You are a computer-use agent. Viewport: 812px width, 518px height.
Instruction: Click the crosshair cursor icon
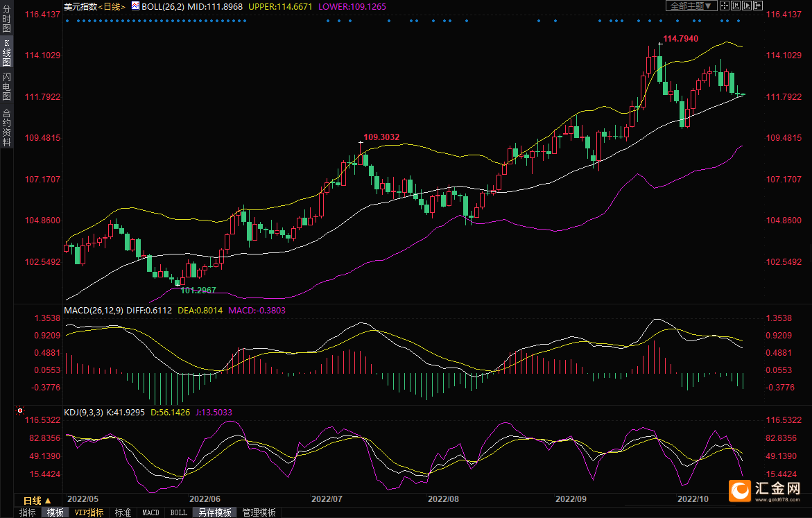[x=724, y=6]
